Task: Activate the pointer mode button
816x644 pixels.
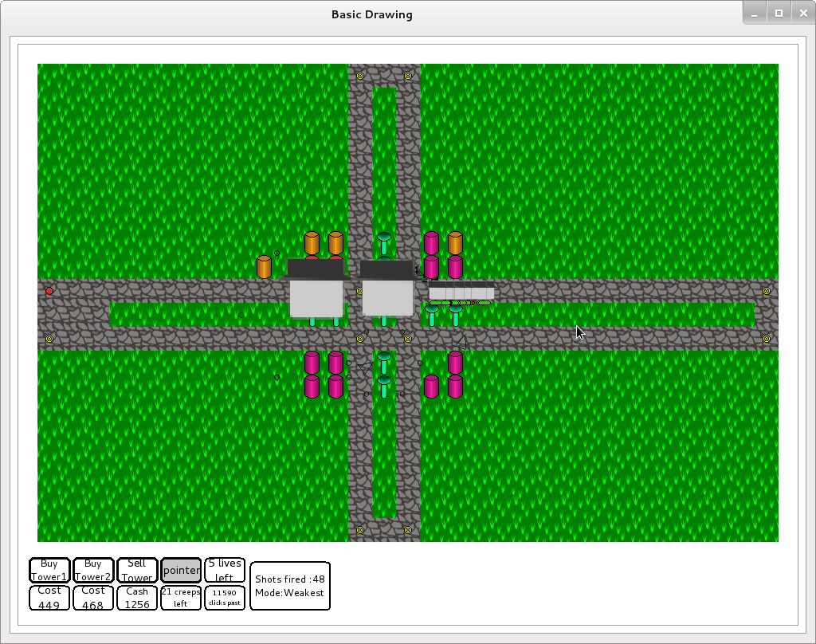Action: click(181, 570)
